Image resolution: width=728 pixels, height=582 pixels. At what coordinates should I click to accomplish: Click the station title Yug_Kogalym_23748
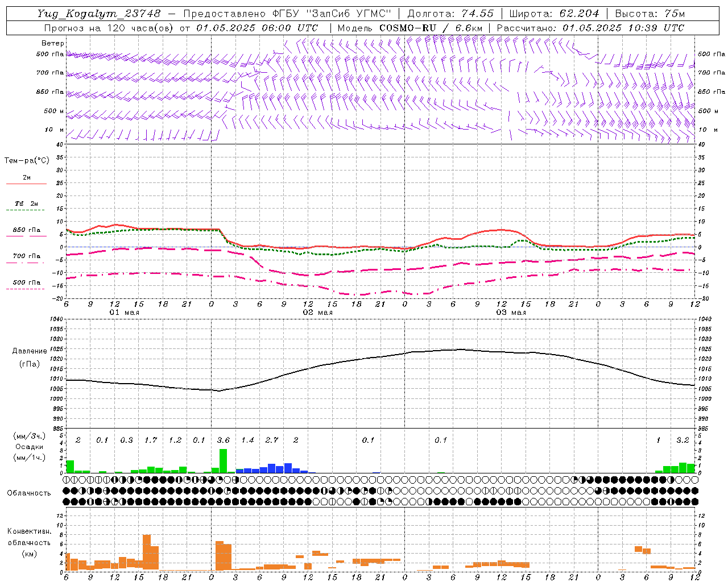[x=99, y=14]
